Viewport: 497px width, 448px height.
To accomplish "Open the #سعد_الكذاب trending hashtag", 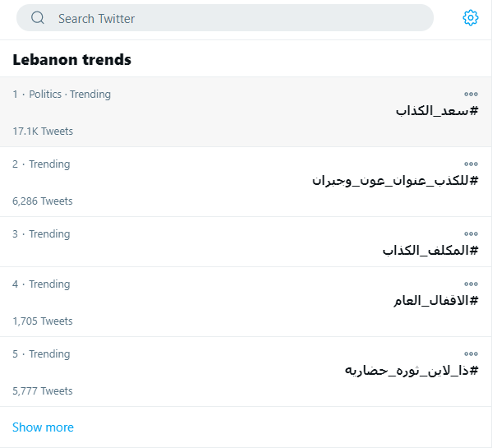I will click(437, 111).
